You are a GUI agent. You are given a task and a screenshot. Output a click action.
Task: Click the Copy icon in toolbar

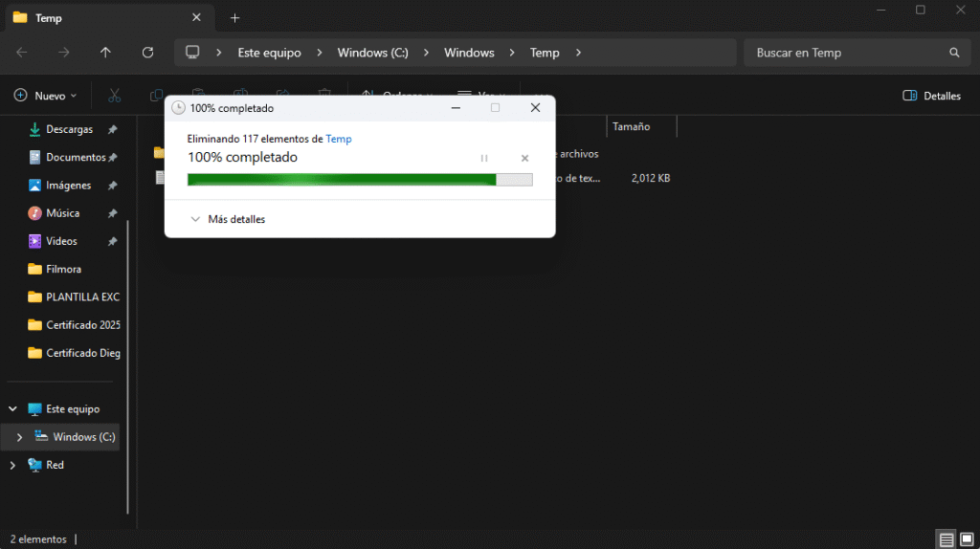(x=156, y=96)
